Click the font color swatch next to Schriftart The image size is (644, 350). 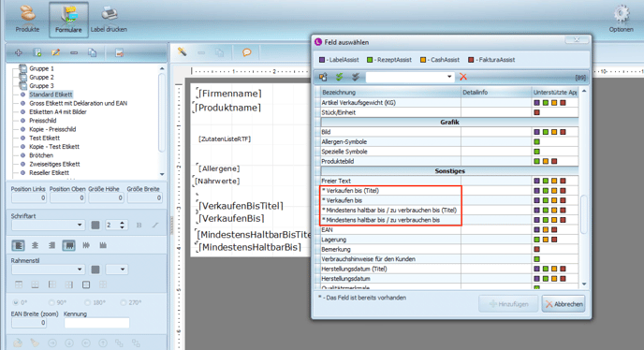[x=95, y=226]
